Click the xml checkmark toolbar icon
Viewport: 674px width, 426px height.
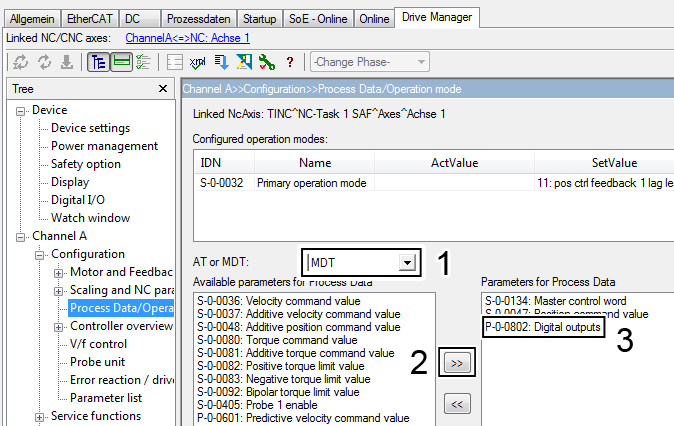tap(197, 63)
